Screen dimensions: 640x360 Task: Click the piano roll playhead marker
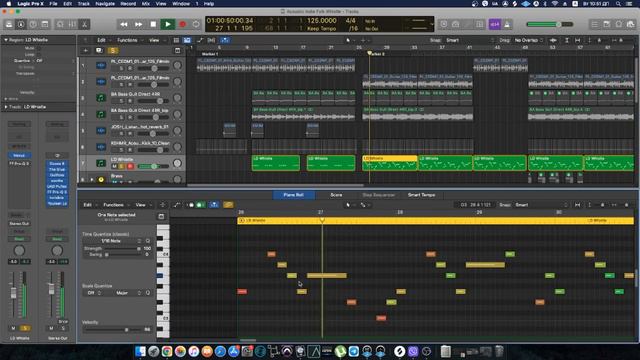tap(322, 220)
